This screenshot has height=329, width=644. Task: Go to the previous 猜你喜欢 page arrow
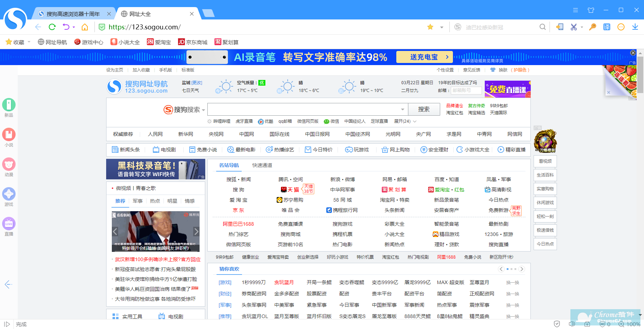pos(501,269)
